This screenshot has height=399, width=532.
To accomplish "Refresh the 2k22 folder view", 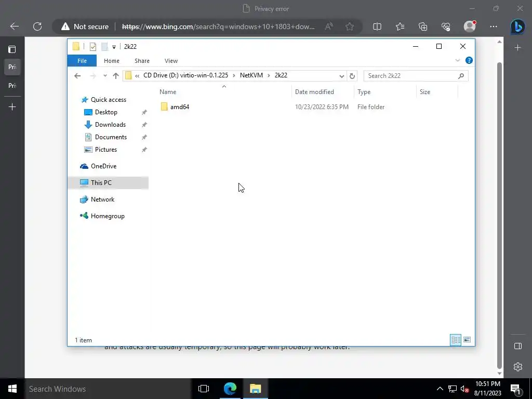I will 352,76.
